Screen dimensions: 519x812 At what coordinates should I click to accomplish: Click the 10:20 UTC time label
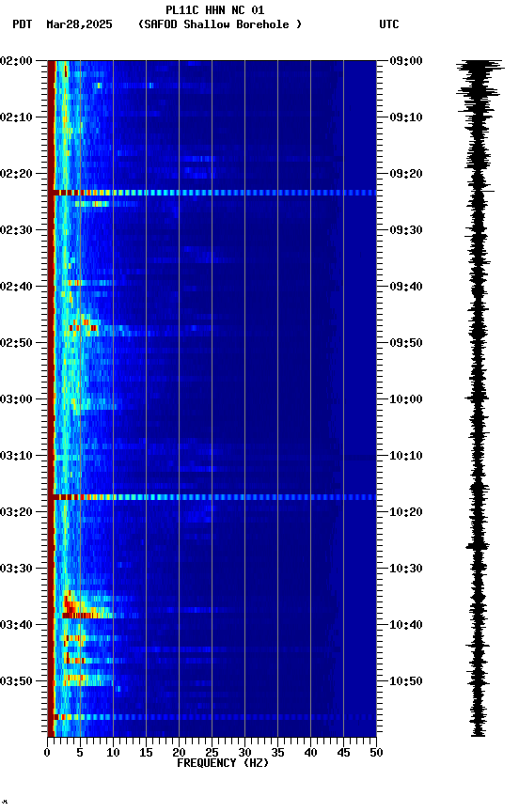click(x=406, y=512)
